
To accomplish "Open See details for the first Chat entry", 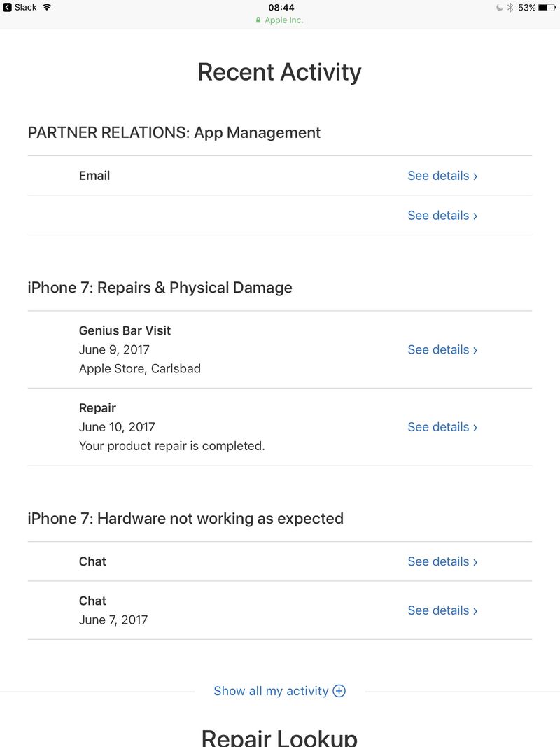I will click(x=442, y=561).
